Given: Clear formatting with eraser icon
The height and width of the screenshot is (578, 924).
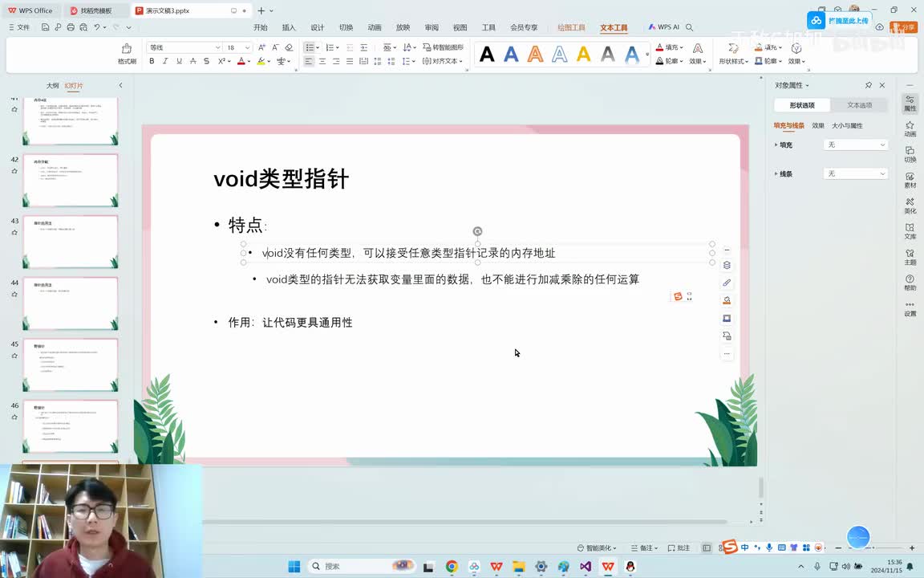Looking at the screenshot, I should coord(289,47).
